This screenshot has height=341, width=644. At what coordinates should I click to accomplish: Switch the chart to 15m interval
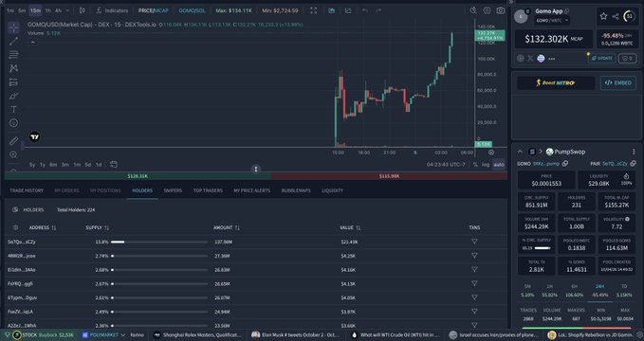point(35,10)
